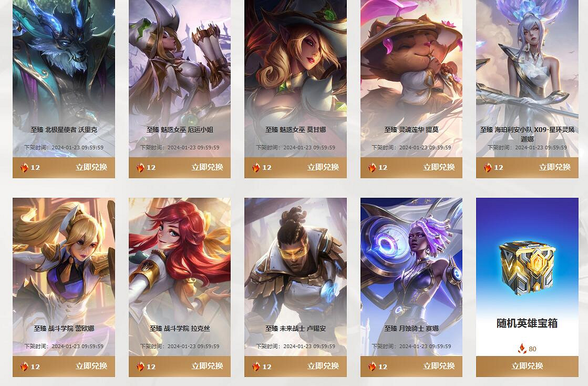Redeem 至臻 月蚀骑士 赛娜 skin

(x=439, y=366)
